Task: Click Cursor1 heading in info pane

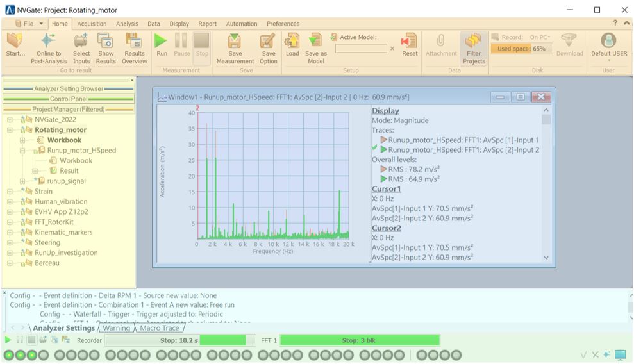Action: pos(386,189)
